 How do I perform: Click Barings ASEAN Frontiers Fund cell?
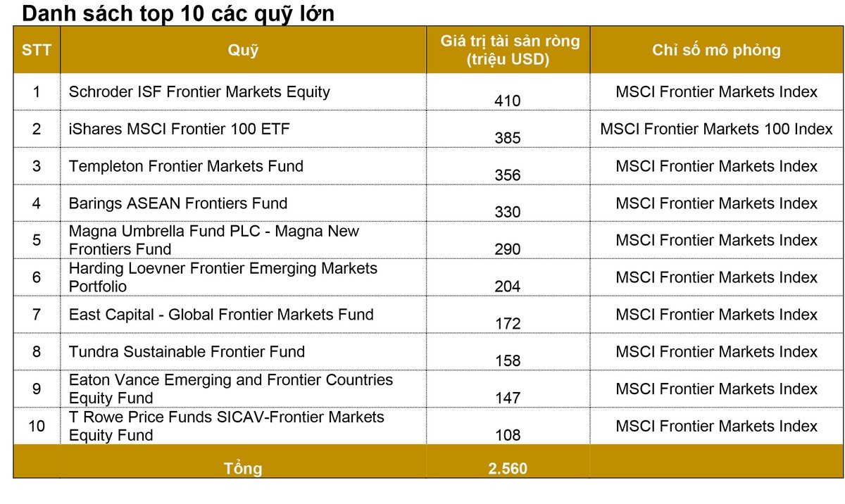(178, 204)
